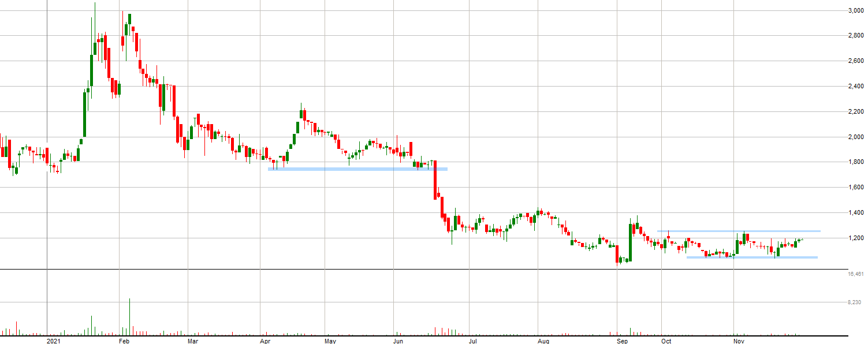Click the 2,000 price axis label
The height and width of the screenshot is (344, 868).
(856, 137)
